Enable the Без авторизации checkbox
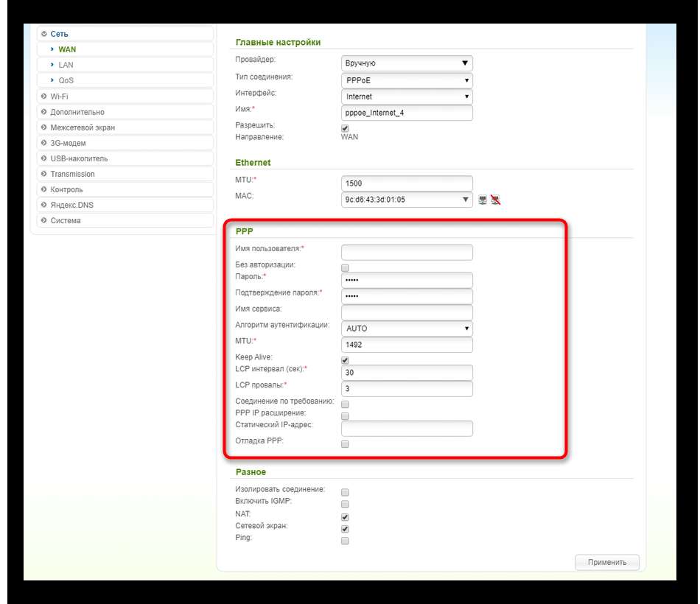Screen dimensions: 700x604 [345, 268]
